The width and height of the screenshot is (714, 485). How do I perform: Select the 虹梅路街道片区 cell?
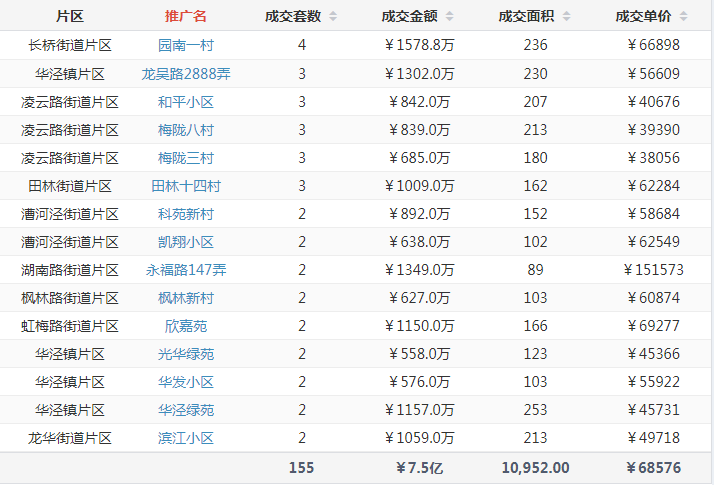click(70, 326)
